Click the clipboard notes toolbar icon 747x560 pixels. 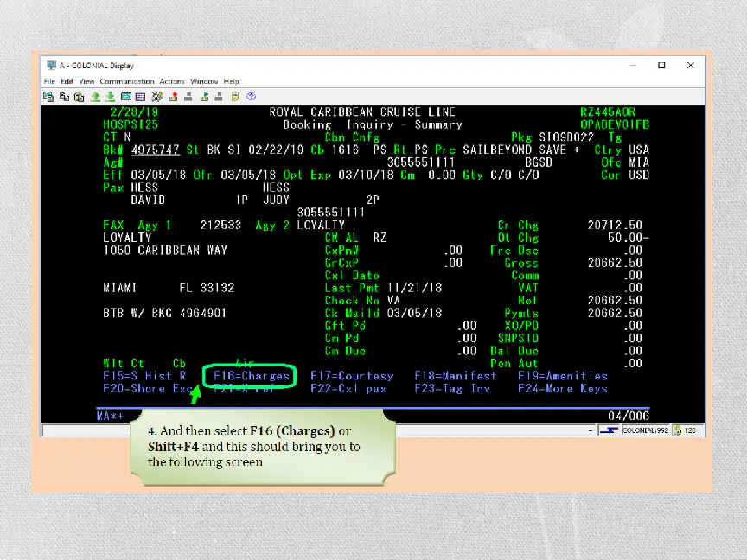point(235,97)
